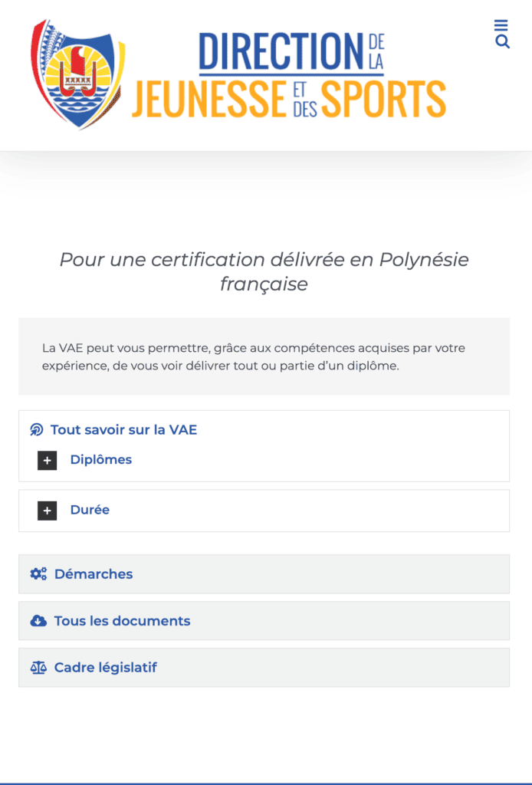Open the Cadre législatif section
The height and width of the screenshot is (785, 532).
(106, 668)
